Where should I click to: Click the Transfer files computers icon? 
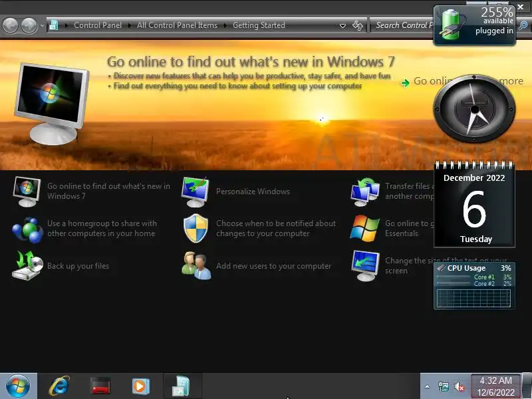365,192
